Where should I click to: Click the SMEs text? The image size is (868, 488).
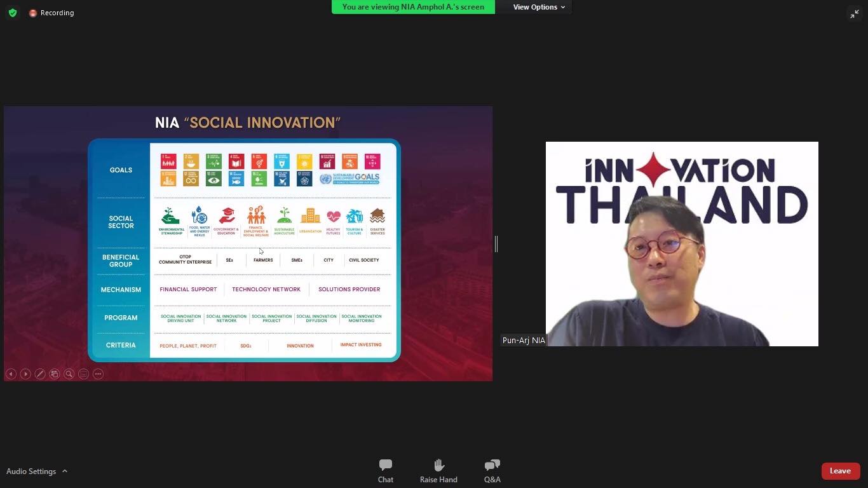[x=297, y=260]
